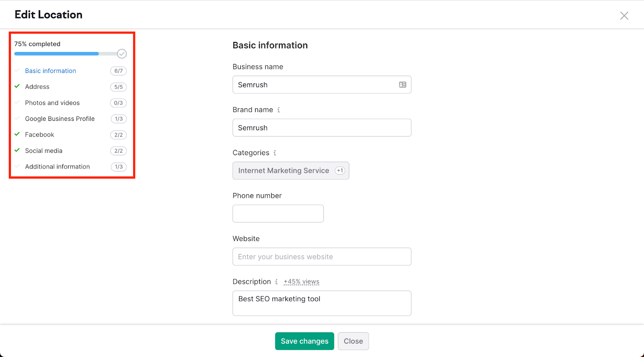Click the 1/3 badge for Google Business Profile

tap(119, 119)
